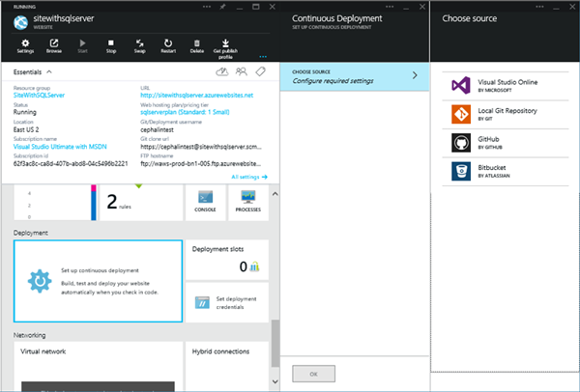This screenshot has width=580, height=392.
Task: Open the Processes tile
Action: 248,202
